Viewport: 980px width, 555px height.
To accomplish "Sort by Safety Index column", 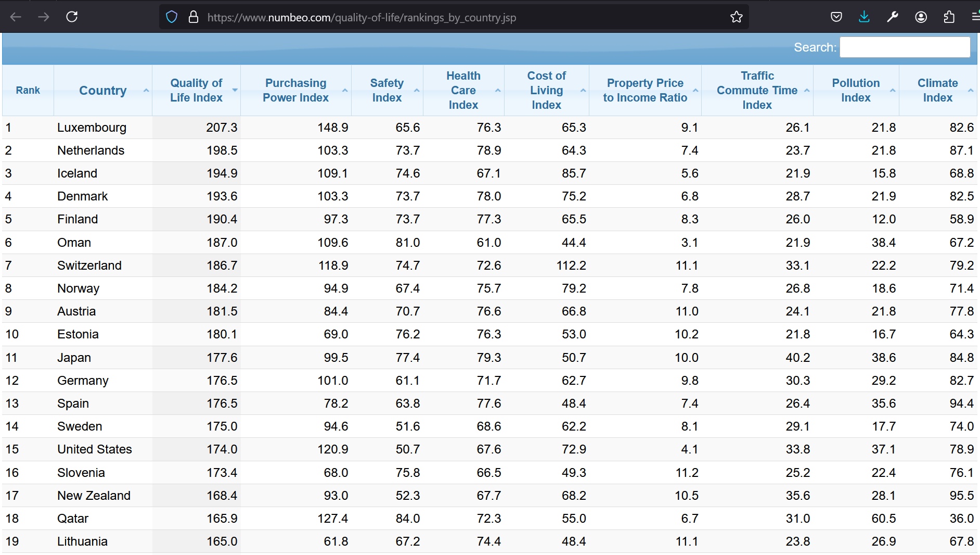I will tap(387, 90).
